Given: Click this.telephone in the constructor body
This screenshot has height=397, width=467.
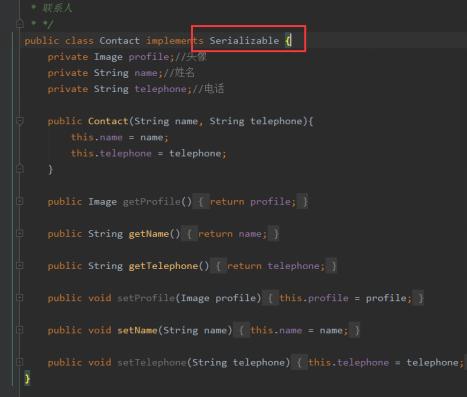Looking at the screenshot, I should (x=111, y=153).
